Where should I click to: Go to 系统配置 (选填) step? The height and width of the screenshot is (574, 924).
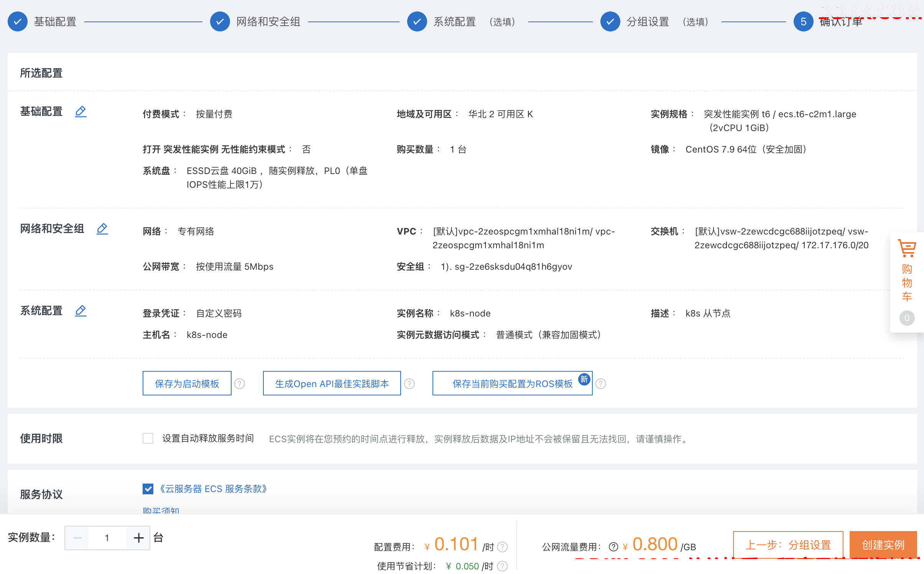point(475,22)
